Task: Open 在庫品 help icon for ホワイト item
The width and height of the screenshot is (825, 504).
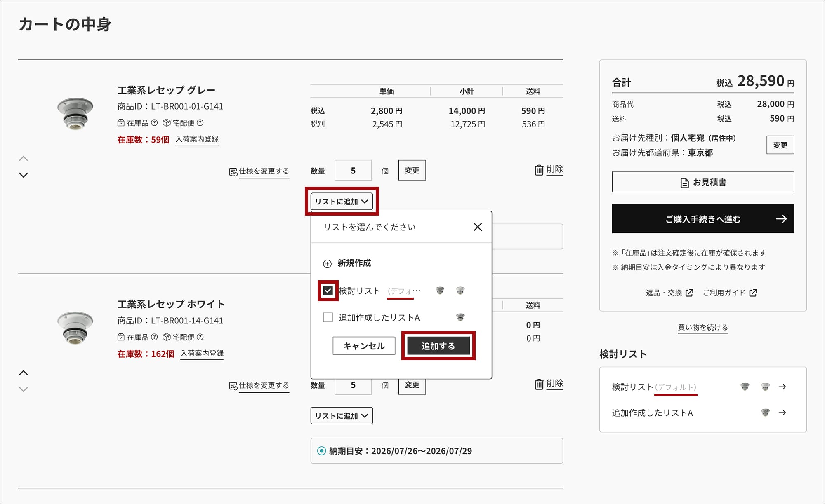Action: coord(154,337)
